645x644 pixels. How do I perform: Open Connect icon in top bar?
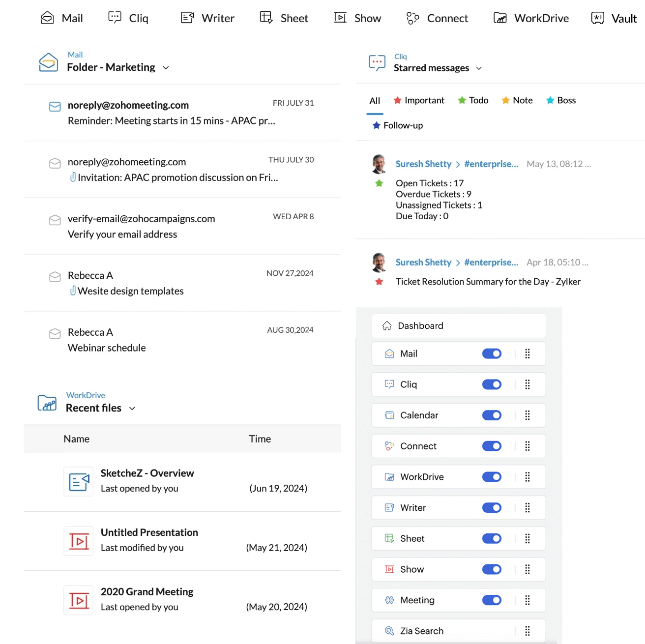coord(413,18)
